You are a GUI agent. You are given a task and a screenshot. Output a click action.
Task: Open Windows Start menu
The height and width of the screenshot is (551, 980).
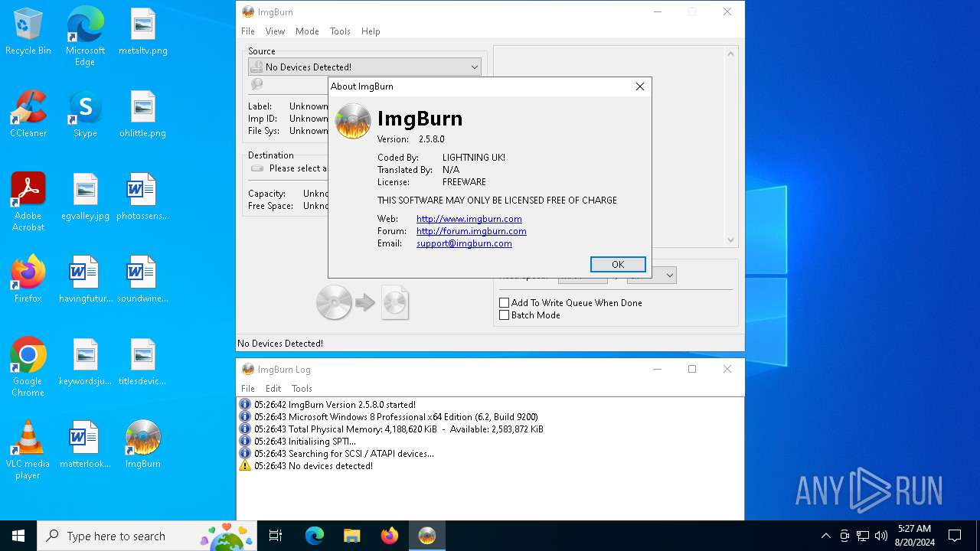click(18, 536)
